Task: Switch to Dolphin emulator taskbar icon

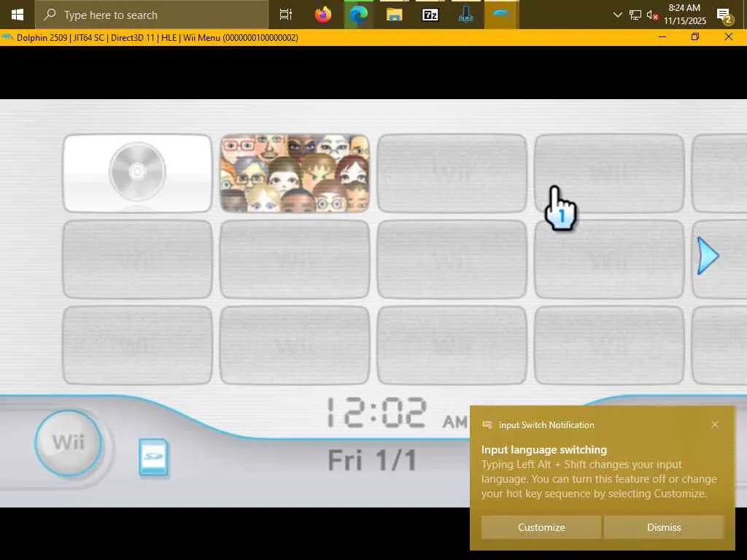Action: click(x=500, y=15)
